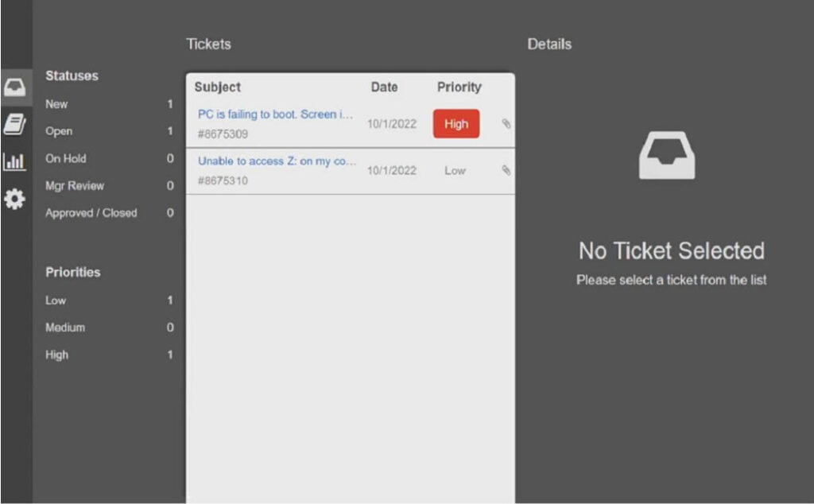This screenshot has height=504, width=814.
Task: Select the Mgr Review status filter
Action: pyautogui.click(x=75, y=186)
